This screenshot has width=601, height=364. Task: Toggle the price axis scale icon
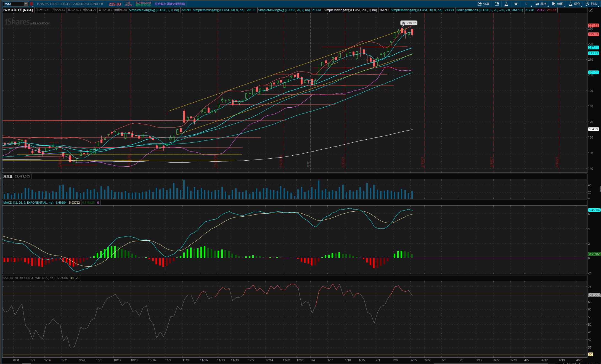(x=591, y=10)
